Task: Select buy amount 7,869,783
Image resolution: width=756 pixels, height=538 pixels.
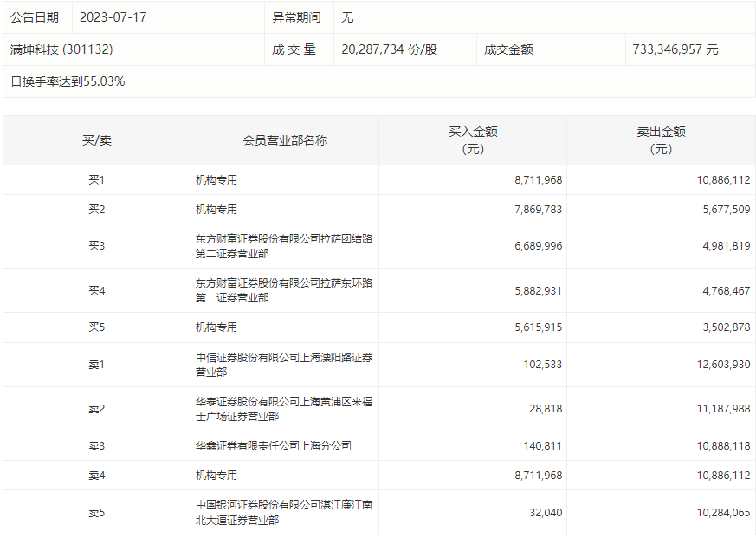Action: click(x=538, y=210)
